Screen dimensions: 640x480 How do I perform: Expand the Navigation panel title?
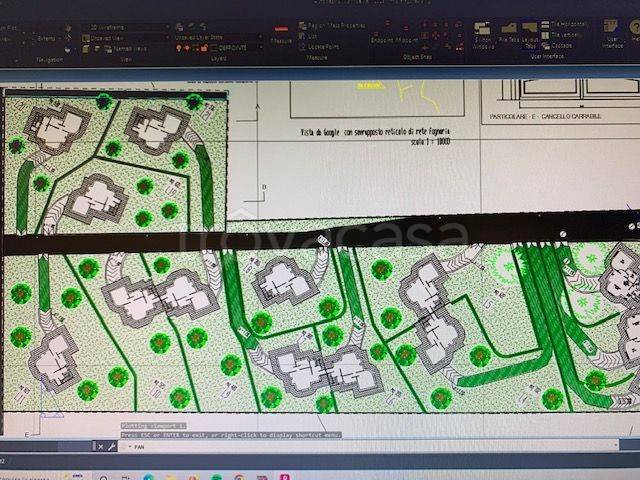(49, 60)
